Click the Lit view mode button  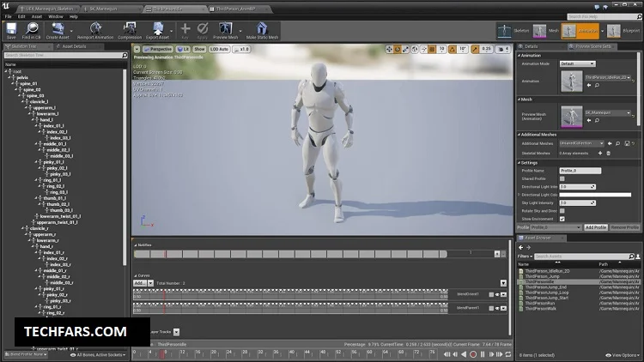(x=183, y=49)
